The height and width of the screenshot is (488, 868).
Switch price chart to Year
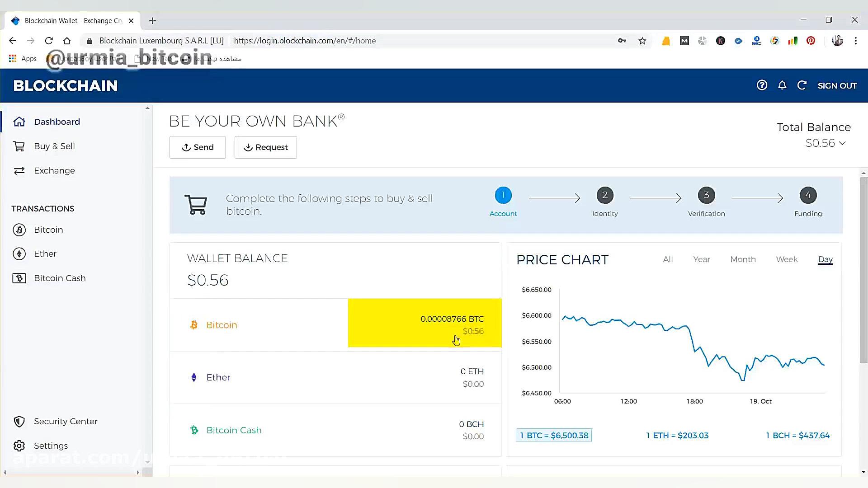(x=702, y=259)
